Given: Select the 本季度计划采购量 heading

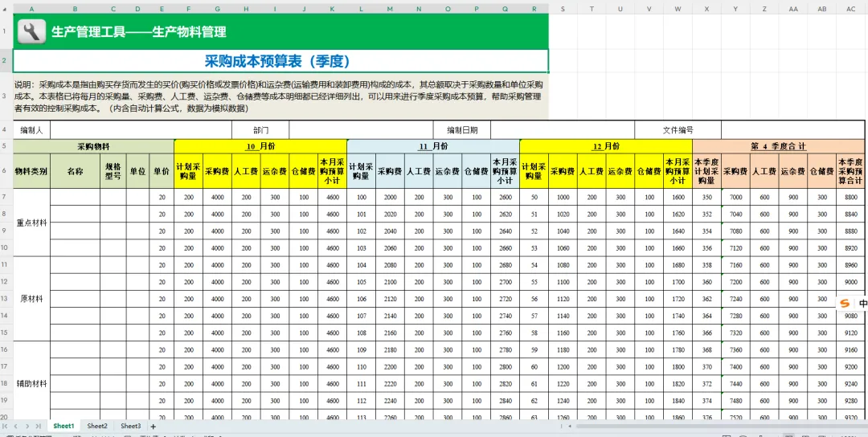Looking at the screenshot, I should point(707,171).
